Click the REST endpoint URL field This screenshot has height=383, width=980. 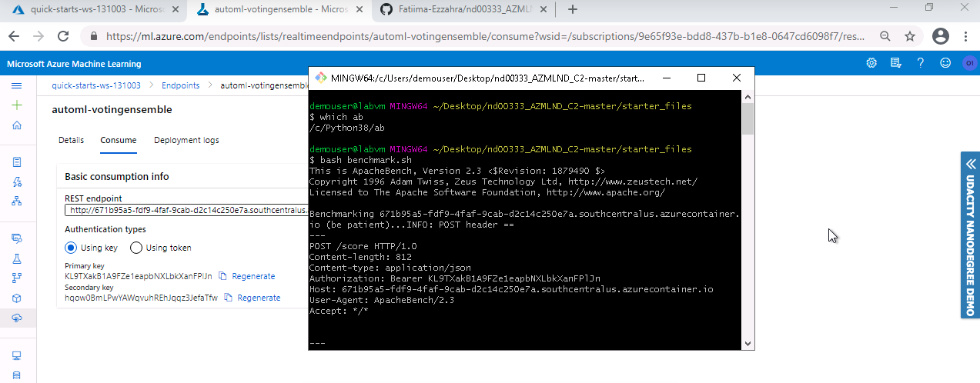click(186, 210)
